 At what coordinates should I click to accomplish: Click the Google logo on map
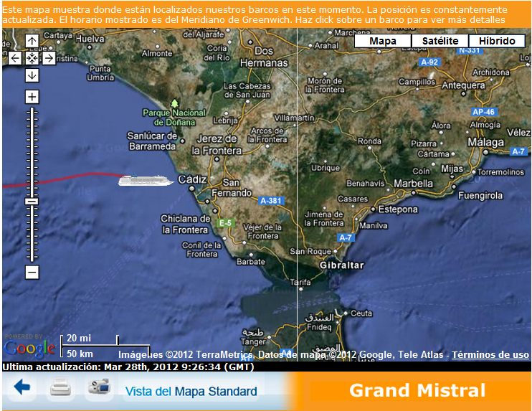[29, 349]
